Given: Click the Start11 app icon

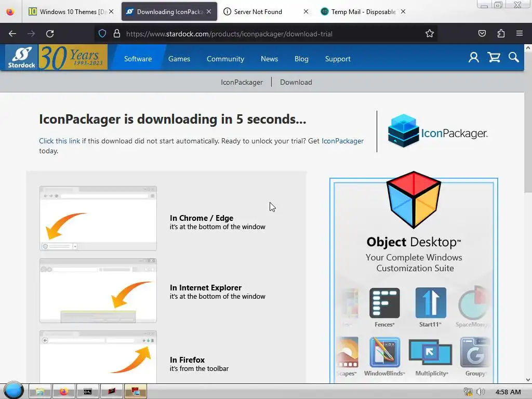Looking at the screenshot, I should pos(431,303).
